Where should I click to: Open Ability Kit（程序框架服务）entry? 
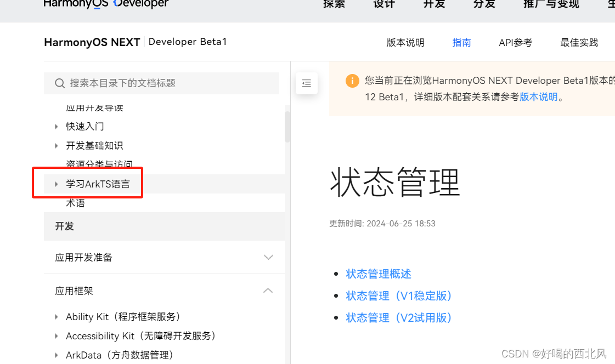(x=123, y=317)
